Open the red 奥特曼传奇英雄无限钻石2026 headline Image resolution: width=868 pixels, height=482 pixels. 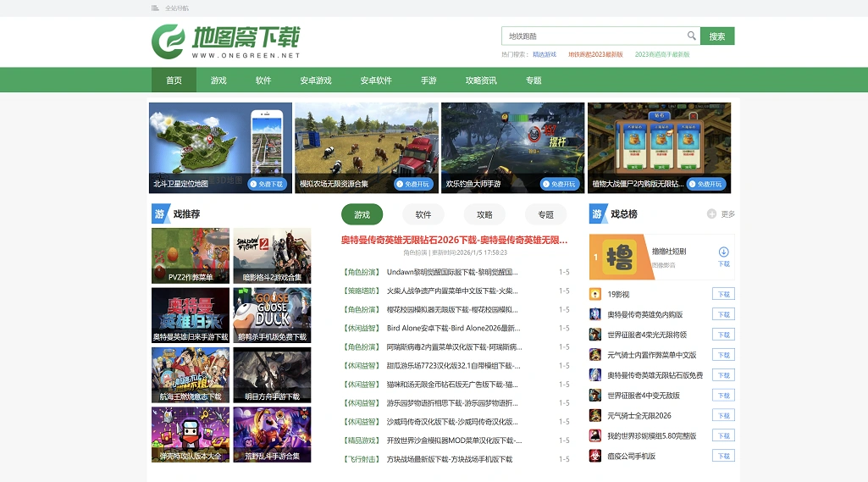(x=454, y=240)
